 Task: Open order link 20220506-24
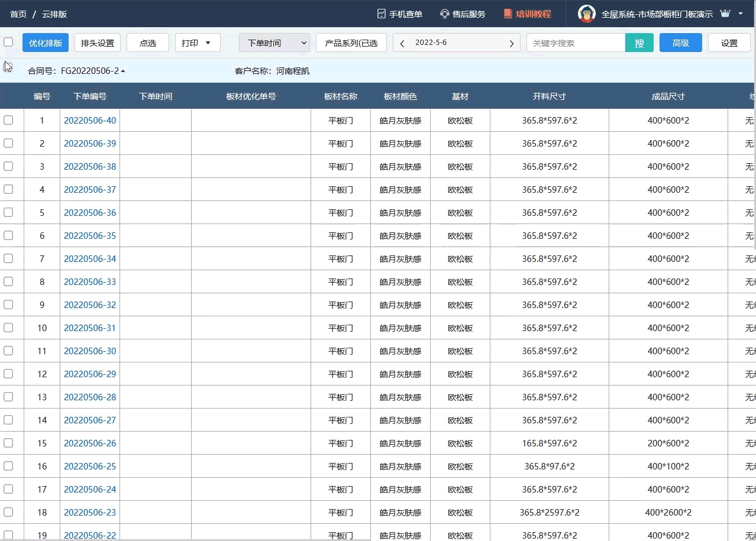tap(90, 489)
